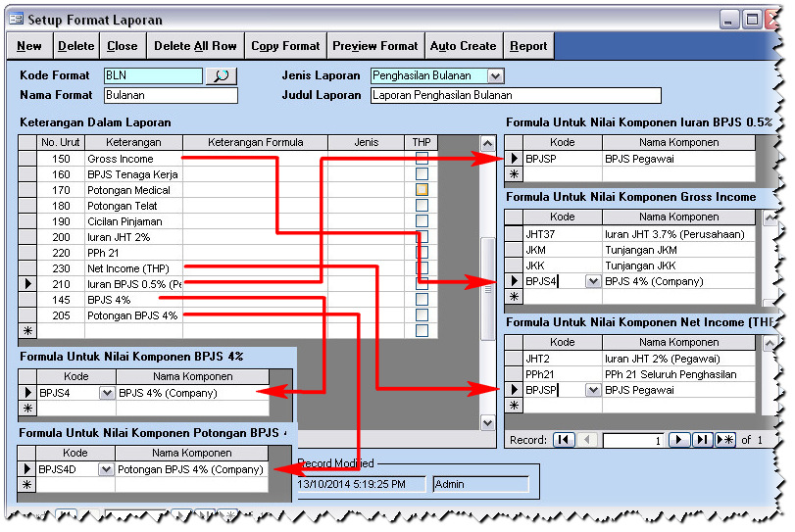The height and width of the screenshot is (532, 795).
Task: Click Auto Create in the toolbar
Action: tap(463, 45)
